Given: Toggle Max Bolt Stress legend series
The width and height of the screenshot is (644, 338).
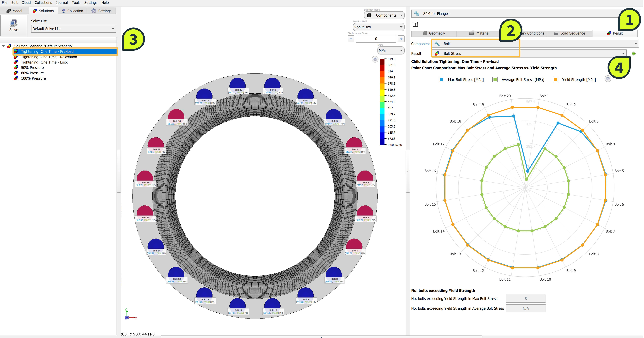Looking at the screenshot, I should click(441, 80).
